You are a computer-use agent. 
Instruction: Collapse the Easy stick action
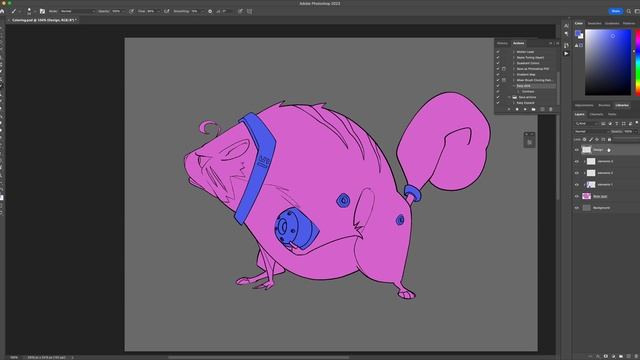pyautogui.click(x=514, y=86)
